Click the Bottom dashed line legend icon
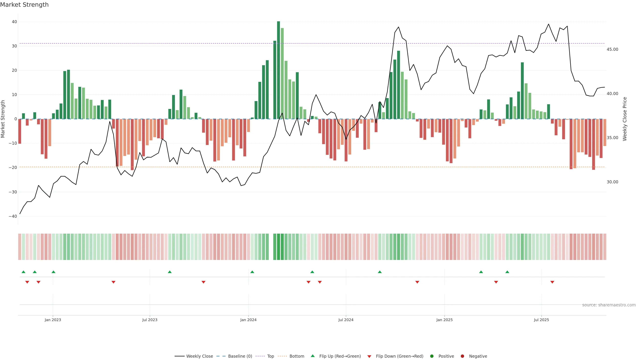The height and width of the screenshot is (362, 644). coord(282,356)
